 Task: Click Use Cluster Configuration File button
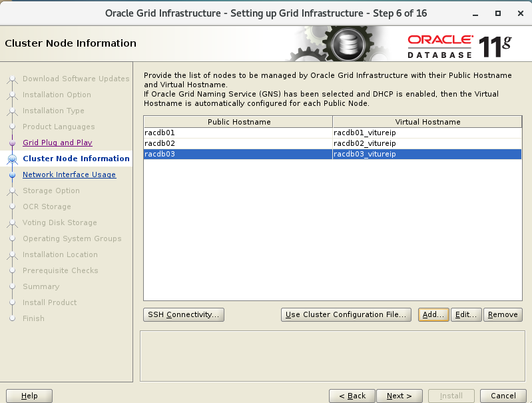[x=346, y=314]
